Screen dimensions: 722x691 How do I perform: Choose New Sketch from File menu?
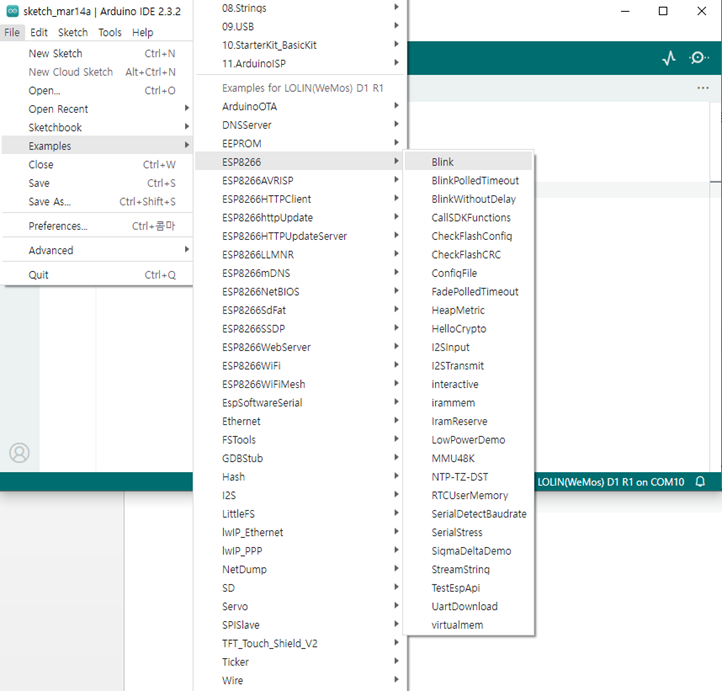97,53
